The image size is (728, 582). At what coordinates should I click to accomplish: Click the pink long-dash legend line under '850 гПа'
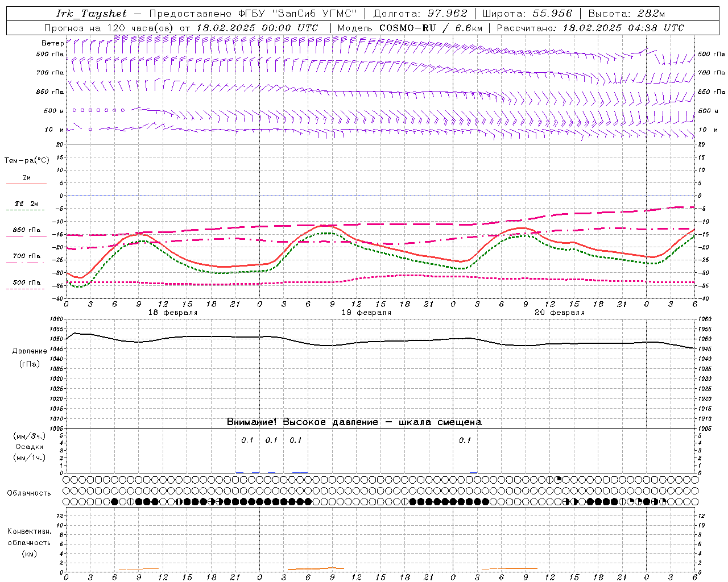pos(26,236)
